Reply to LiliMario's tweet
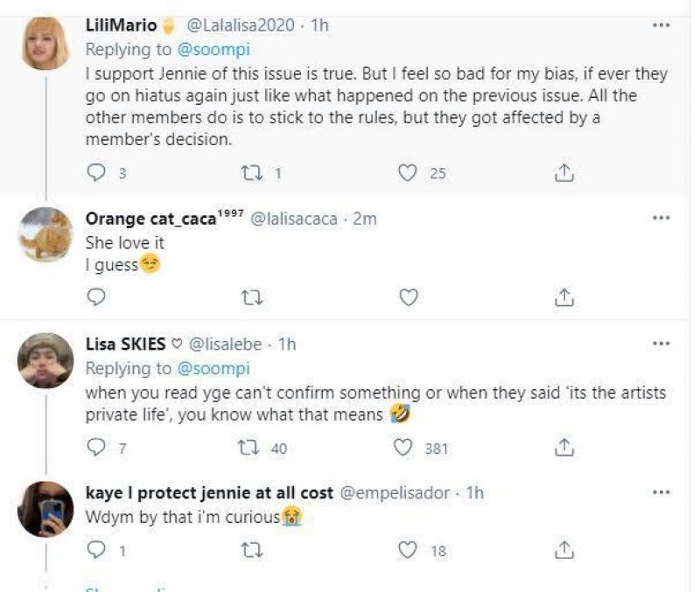The image size is (700, 592). click(x=96, y=173)
